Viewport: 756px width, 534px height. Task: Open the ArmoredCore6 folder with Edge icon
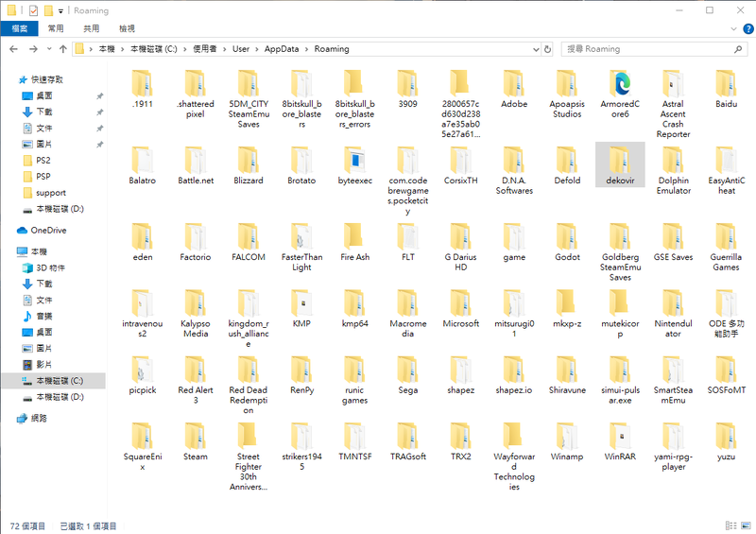(x=620, y=95)
